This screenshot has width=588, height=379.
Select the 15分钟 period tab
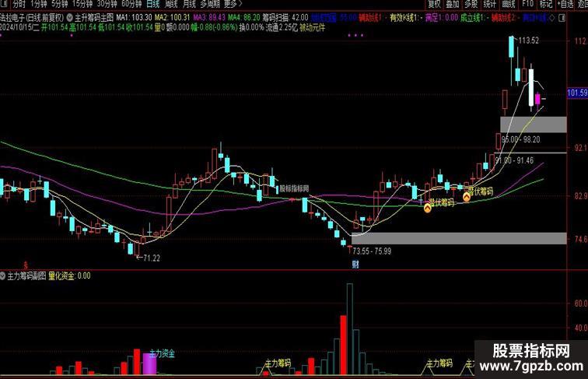[82, 4]
